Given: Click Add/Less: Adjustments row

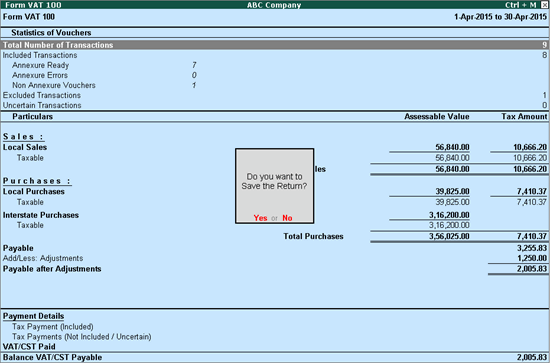Looking at the screenshot, I should [x=275, y=258].
